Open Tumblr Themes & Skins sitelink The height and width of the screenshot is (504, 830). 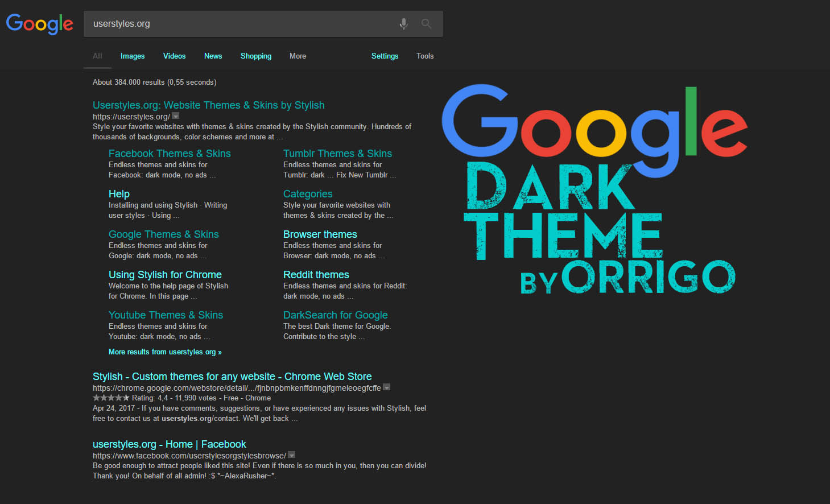pyautogui.click(x=337, y=154)
